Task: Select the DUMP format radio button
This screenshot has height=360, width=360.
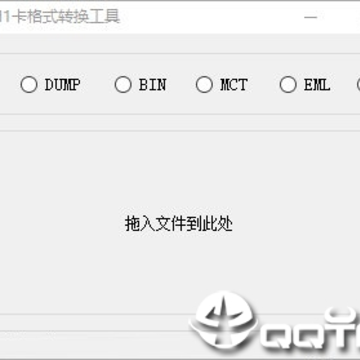Action: [29, 84]
